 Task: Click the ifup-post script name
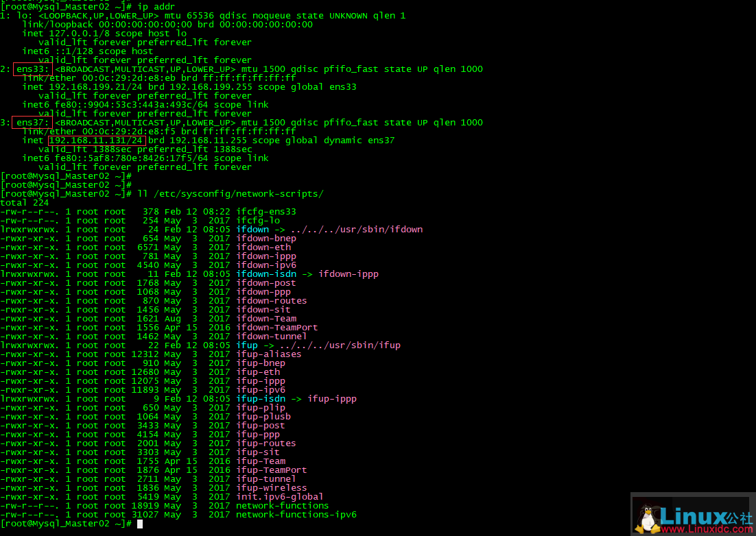click(261, 425)
